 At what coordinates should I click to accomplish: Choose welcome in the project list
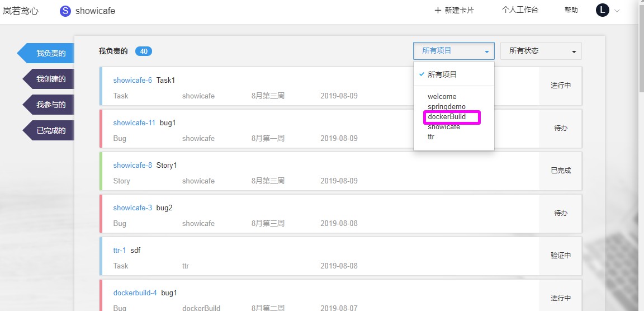point(442,97)
